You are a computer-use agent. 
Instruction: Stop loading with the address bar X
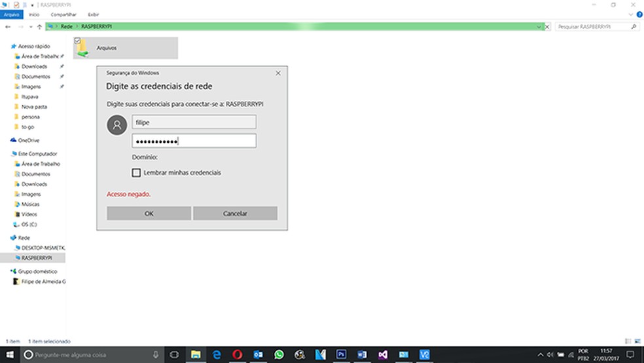pos(547,27)
